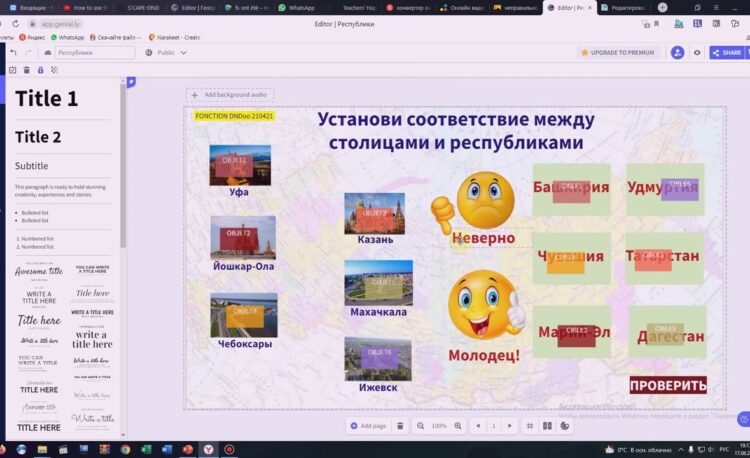
Task: Zoom out using the magnifier minus icon
Action: tap(420, 425)
